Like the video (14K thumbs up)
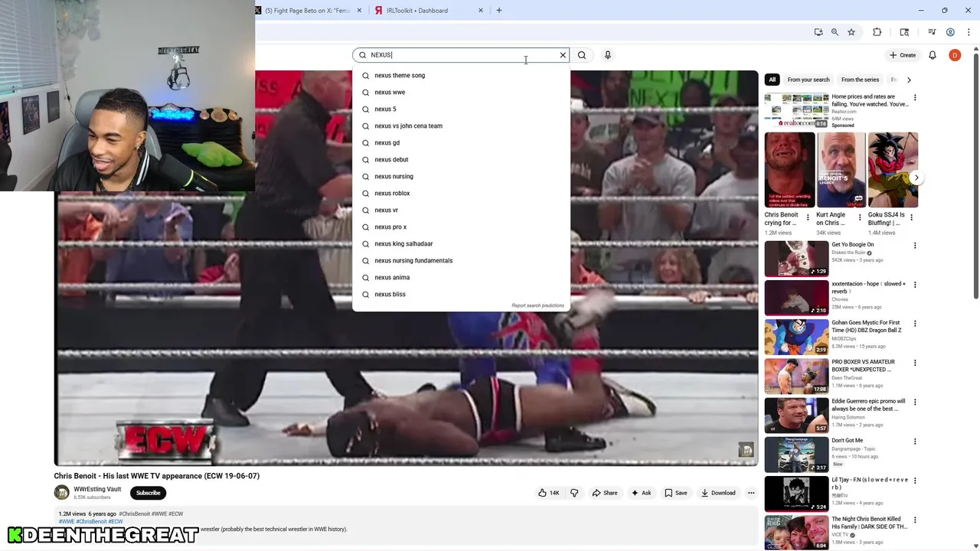980x551 pixels. [x=549, y=493]
